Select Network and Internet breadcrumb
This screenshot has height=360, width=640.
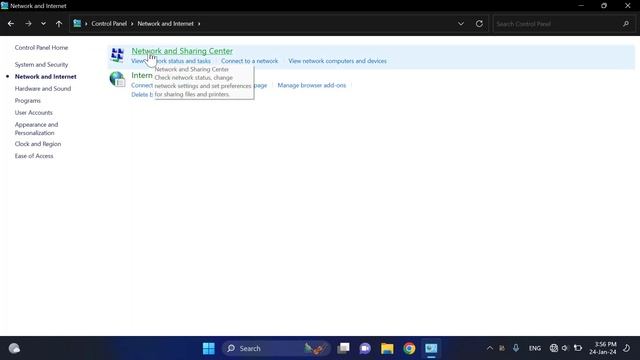coord(165,24)
